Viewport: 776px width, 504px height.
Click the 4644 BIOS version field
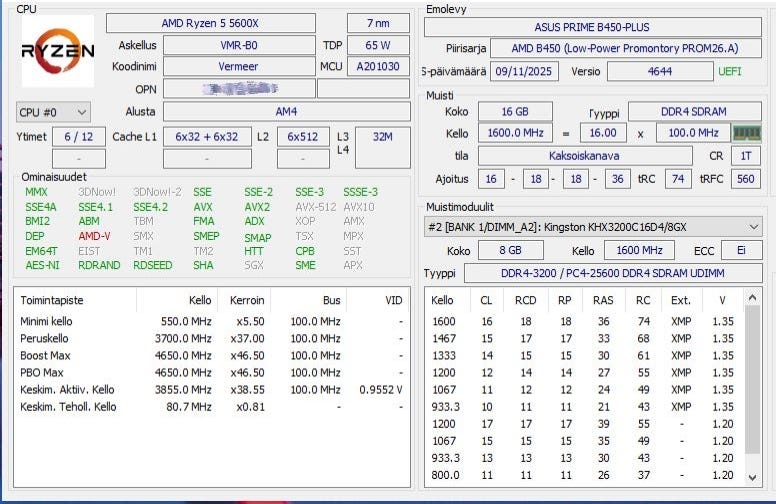pyautogui.click(x=660, y=71)
